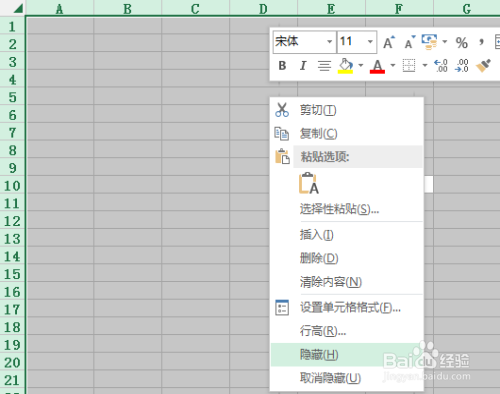
Task: Select row 14 header
Action: point(12,256)
